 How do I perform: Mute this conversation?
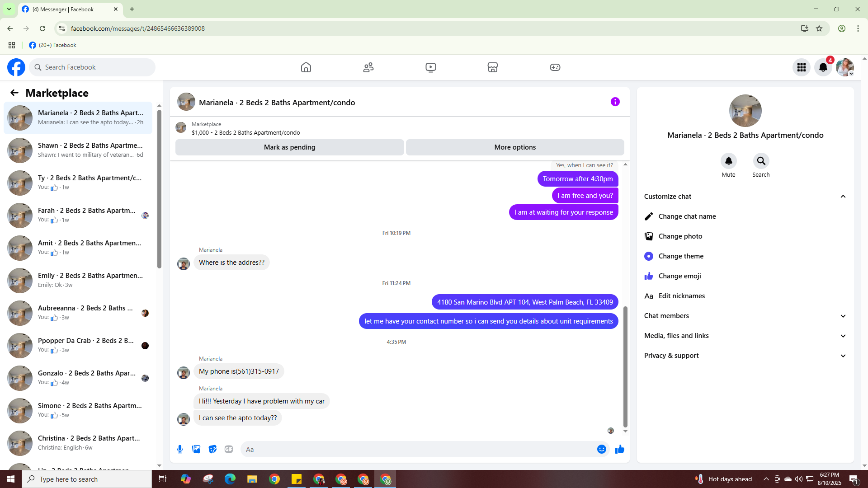[x=728, y=161]
